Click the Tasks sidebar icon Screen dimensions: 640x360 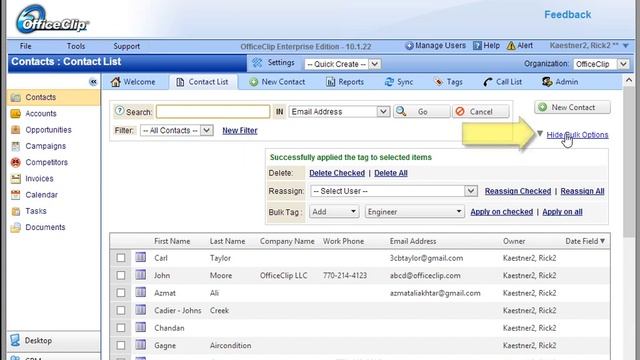coord(16,211)
